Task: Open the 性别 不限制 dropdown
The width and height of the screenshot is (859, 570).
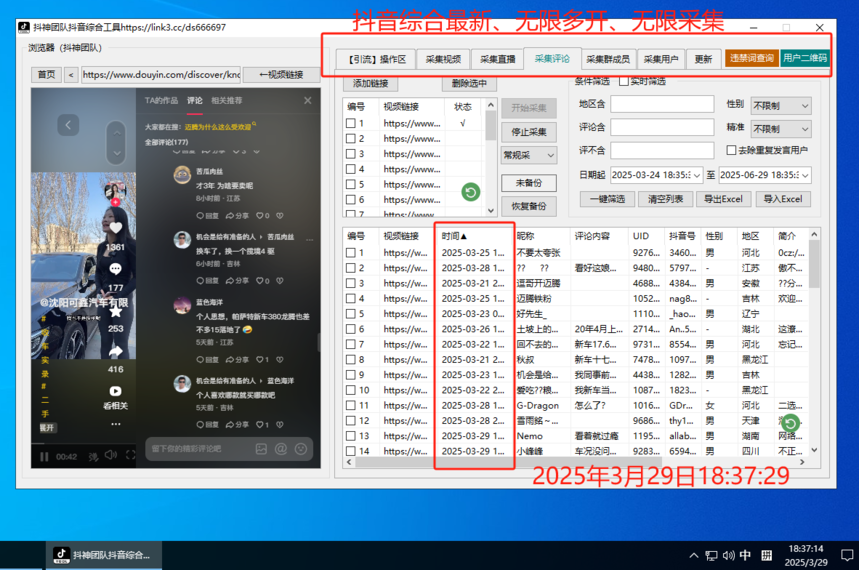Action: [781, 105]
